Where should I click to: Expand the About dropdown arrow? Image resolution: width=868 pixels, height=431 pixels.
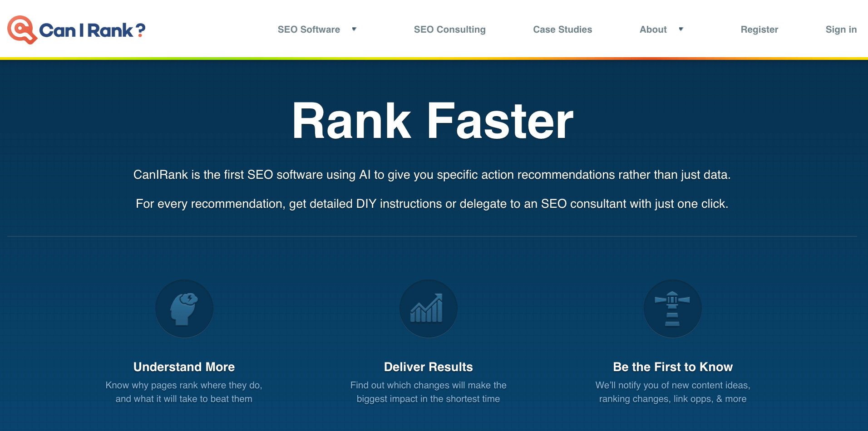[681, 29]
